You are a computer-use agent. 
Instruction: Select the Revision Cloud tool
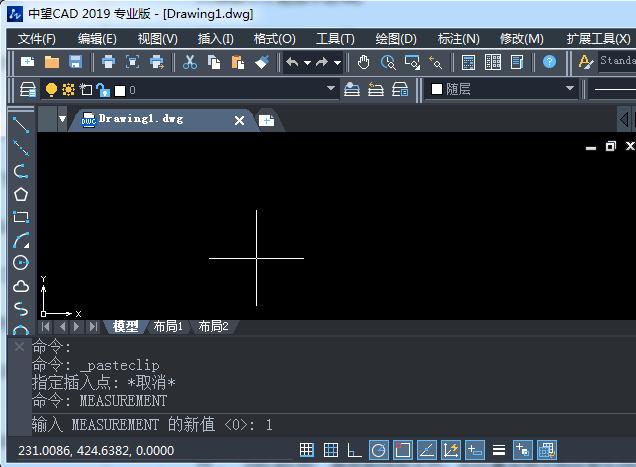pos(21,286)
